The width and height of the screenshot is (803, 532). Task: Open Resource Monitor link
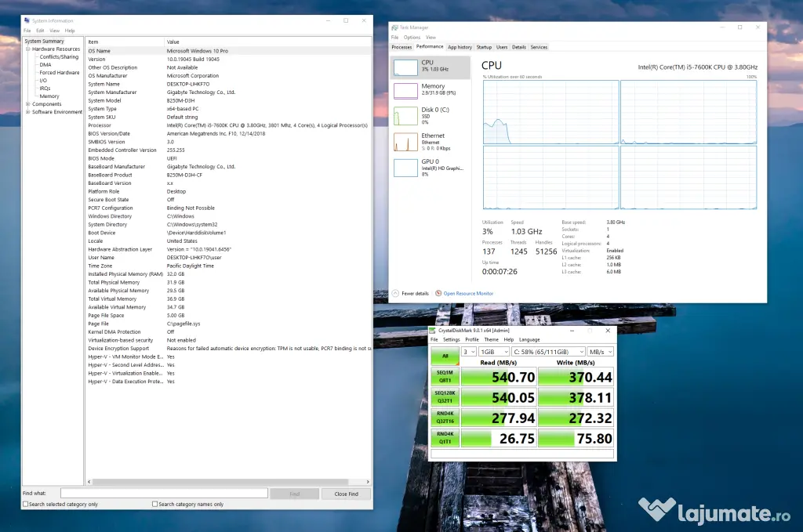(x=468, y=294)
